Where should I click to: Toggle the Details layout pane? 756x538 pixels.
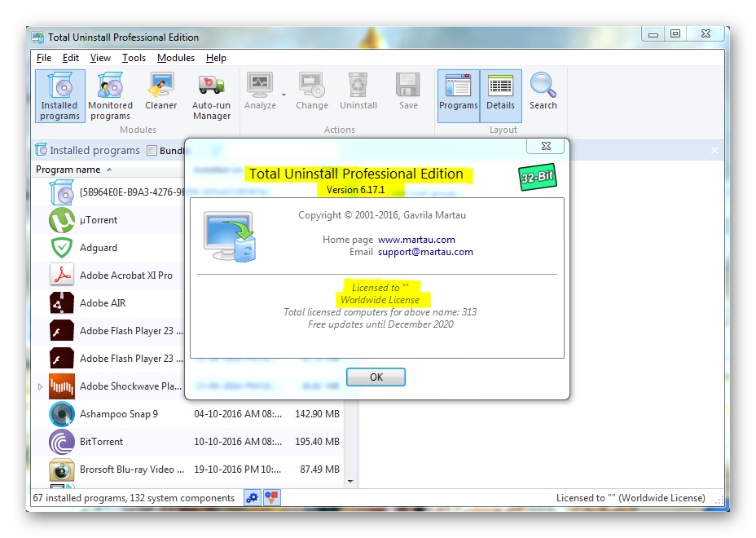[500, 96]
